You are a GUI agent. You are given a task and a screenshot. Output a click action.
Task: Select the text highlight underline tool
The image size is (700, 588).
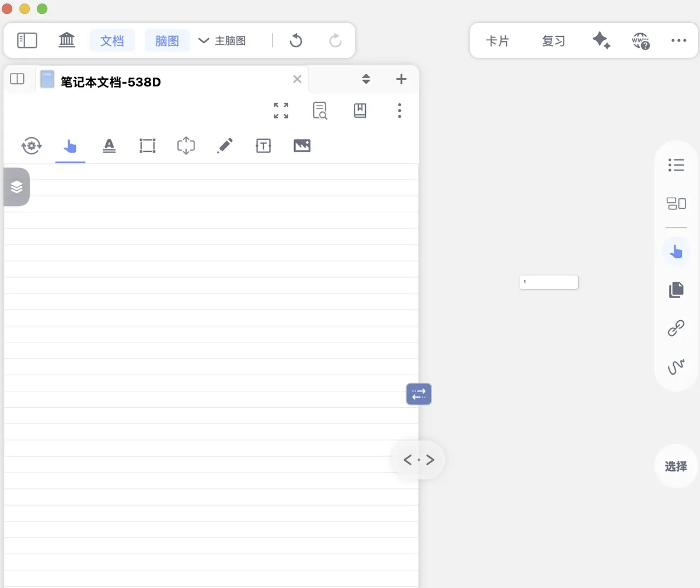tap(109, 145)
